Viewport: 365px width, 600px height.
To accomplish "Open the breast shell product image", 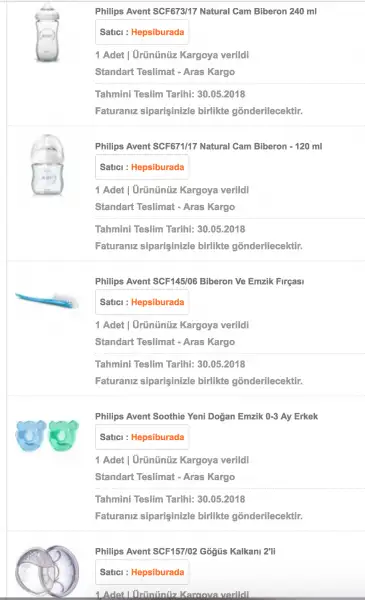I will pyautogui.click(x=47, y=571).
